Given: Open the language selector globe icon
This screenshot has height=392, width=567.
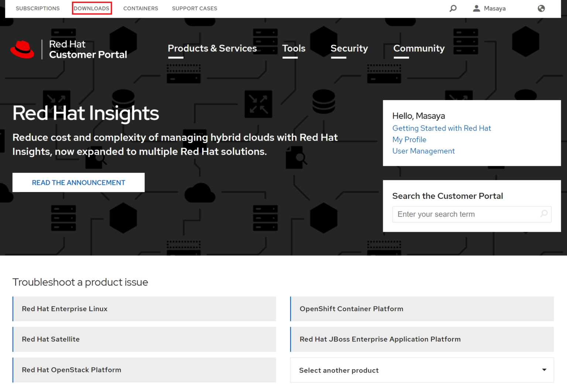Looking at the screenshot, I should [x=541, y=8].
